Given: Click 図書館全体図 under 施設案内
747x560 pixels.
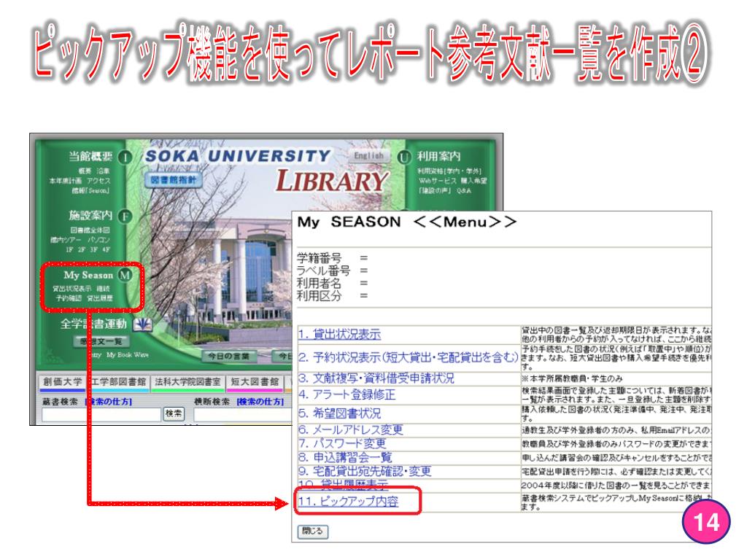Looking at the screenshot, I should [x=90, y=230].
